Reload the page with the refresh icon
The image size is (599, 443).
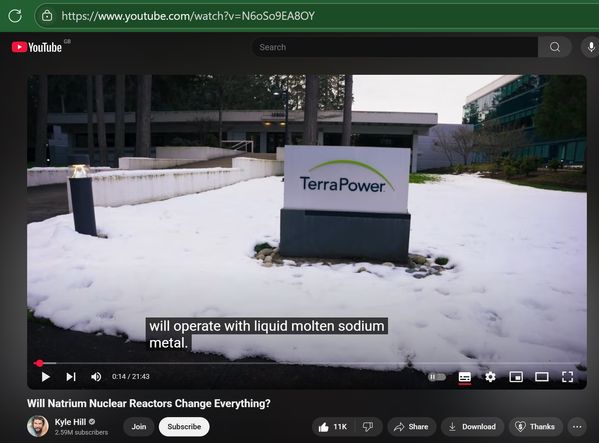15,16
